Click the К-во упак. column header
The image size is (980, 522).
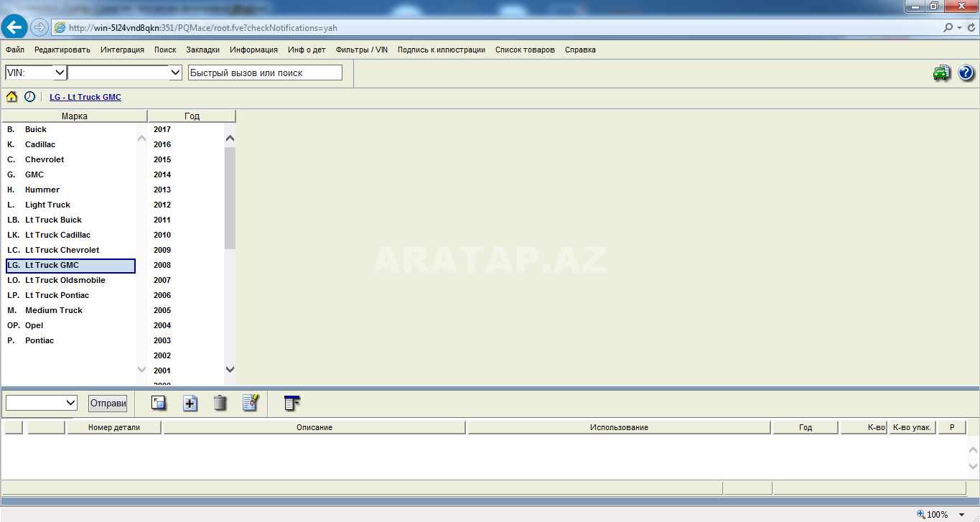coord(912,427)
